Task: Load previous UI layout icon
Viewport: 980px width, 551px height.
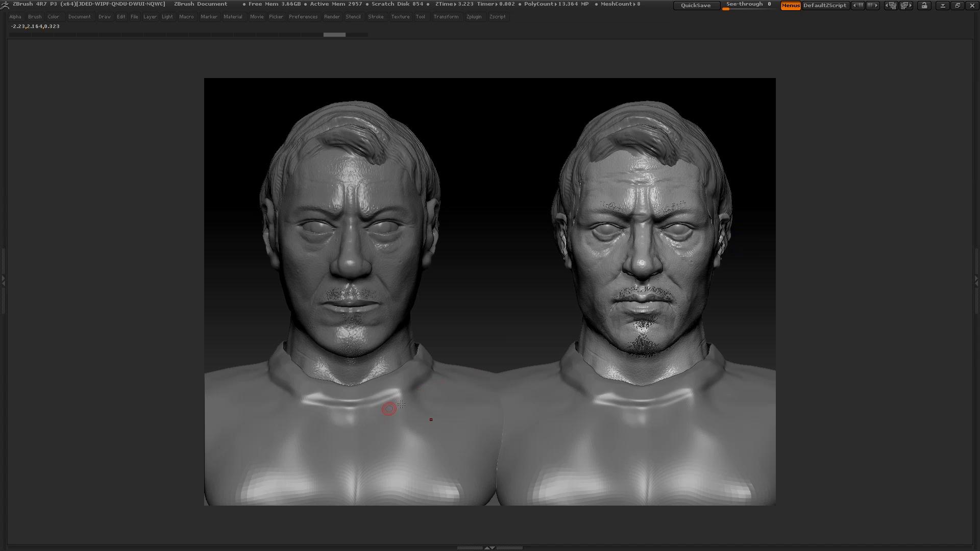Action: tap(891, 6)
